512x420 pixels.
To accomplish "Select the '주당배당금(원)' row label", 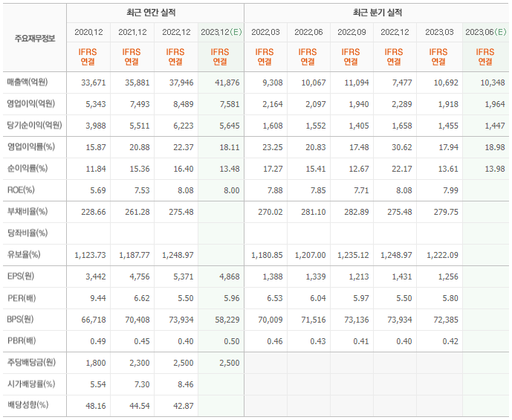I will [x=32, y=362].
